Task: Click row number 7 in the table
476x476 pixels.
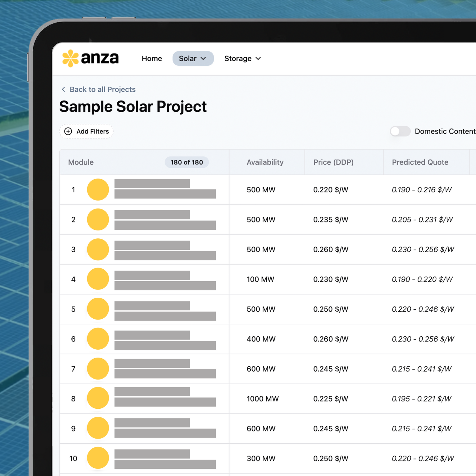Action: 73,369
